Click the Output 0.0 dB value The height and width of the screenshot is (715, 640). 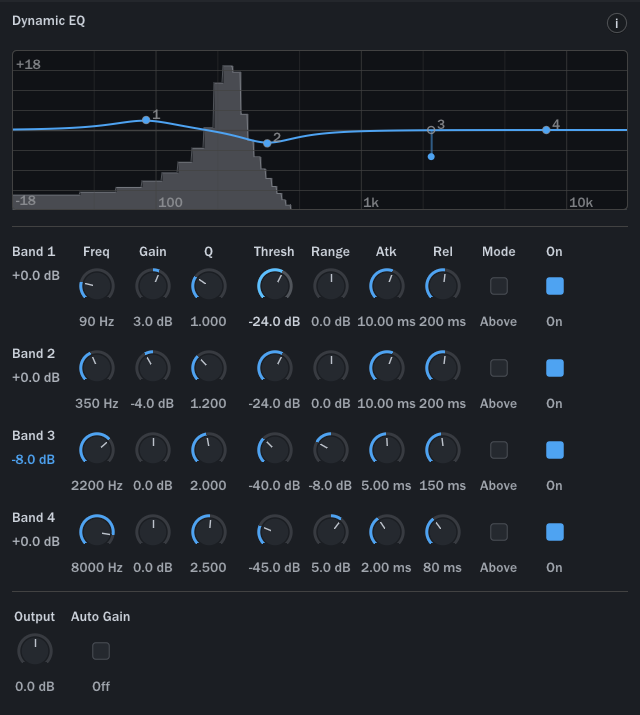tap(35, 686)
